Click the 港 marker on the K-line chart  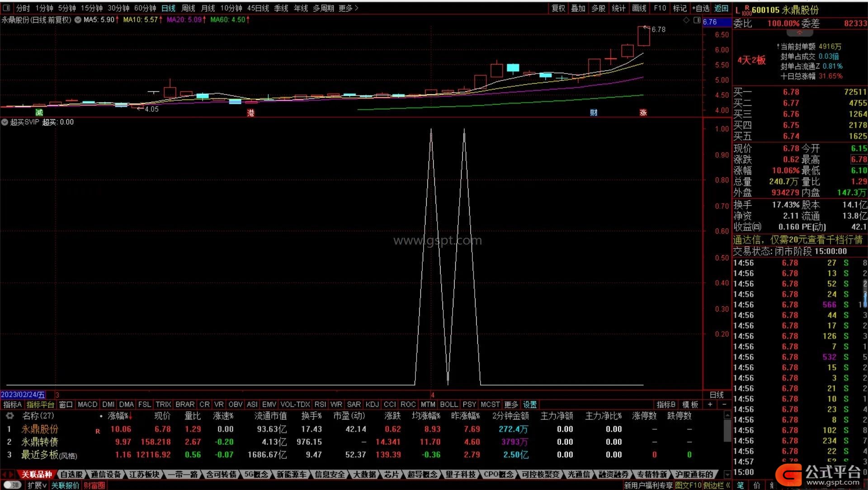click(250, 113)
